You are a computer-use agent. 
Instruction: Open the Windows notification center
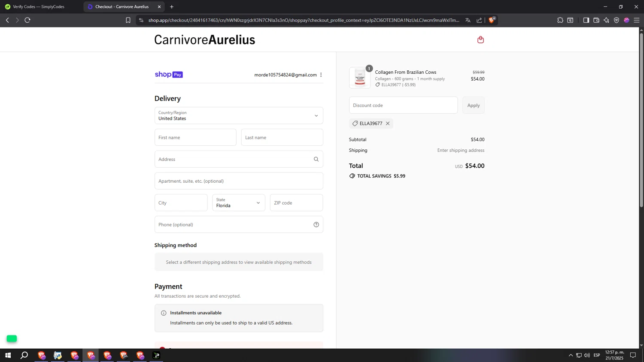click(633, 355)
